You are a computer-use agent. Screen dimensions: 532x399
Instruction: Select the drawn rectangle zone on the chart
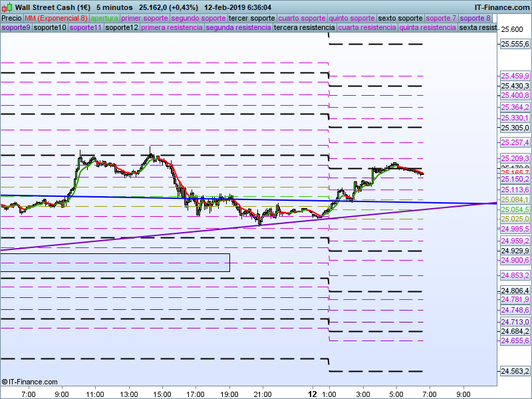click(115, 263)
